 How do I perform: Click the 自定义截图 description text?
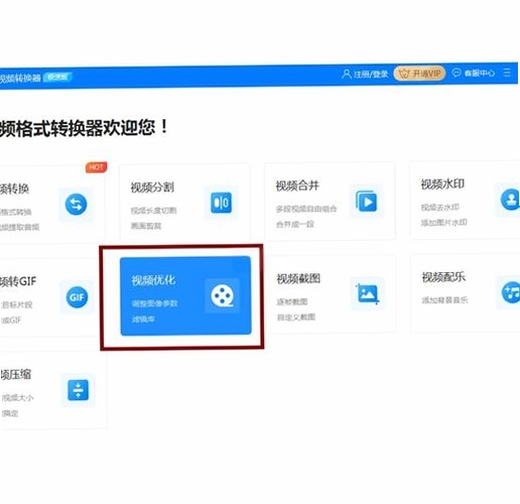point(296,317)
